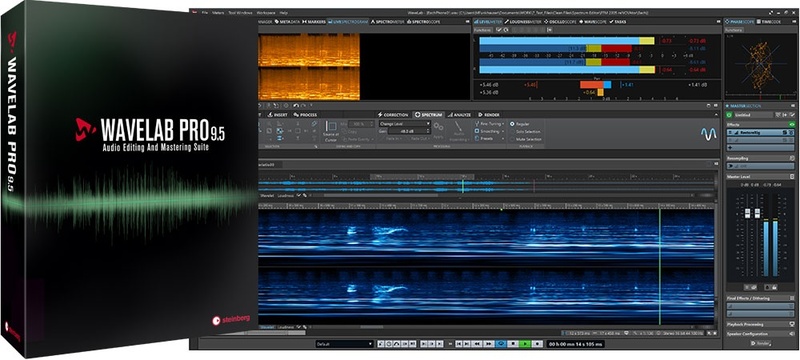Toggle the Effects section eye icon
Image resolution: width=800 pixels, height=360 pixels.
click(x=792, y=124)
